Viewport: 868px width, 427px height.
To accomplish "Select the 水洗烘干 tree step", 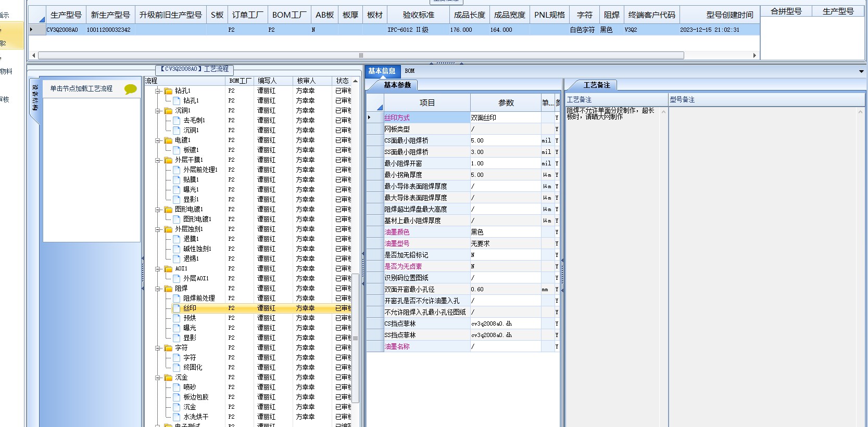I will click(x=196, y=417).
